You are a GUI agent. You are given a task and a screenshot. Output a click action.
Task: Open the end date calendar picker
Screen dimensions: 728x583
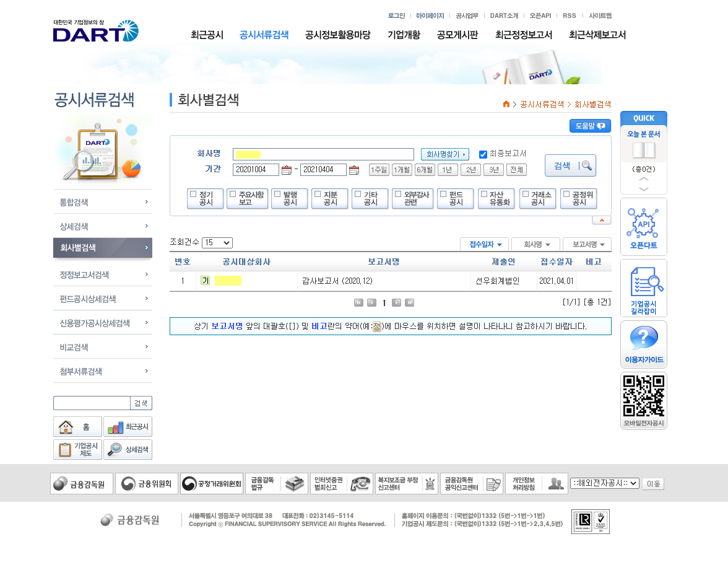coord(354,170)
